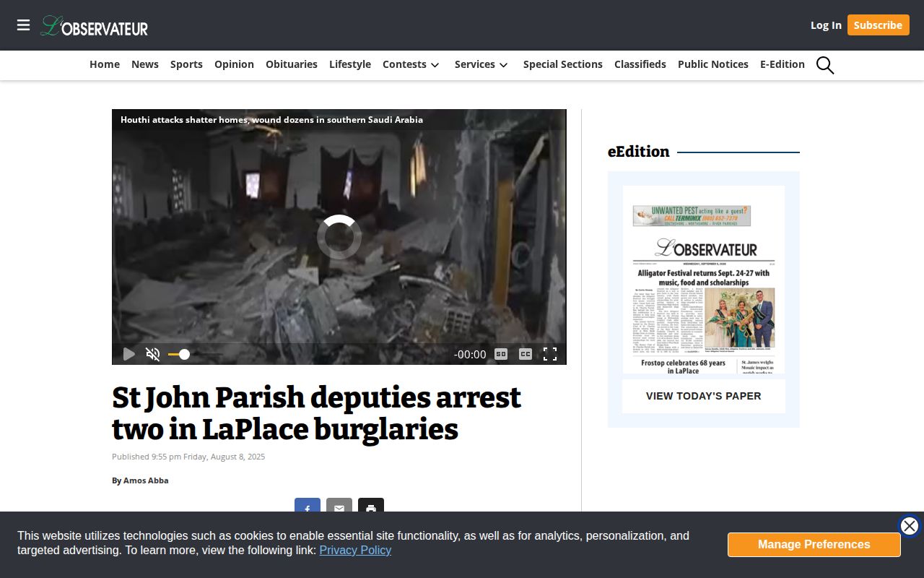Screen dimensions: 924x578
Task: Follow the Privacy Policy link
Action: tap(355, 551)
